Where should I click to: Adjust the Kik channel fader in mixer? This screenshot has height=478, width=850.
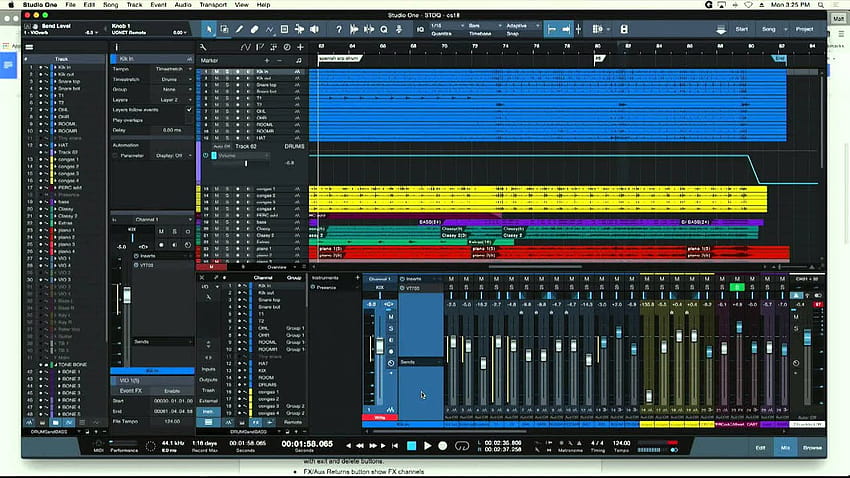(x=379, y=346)
